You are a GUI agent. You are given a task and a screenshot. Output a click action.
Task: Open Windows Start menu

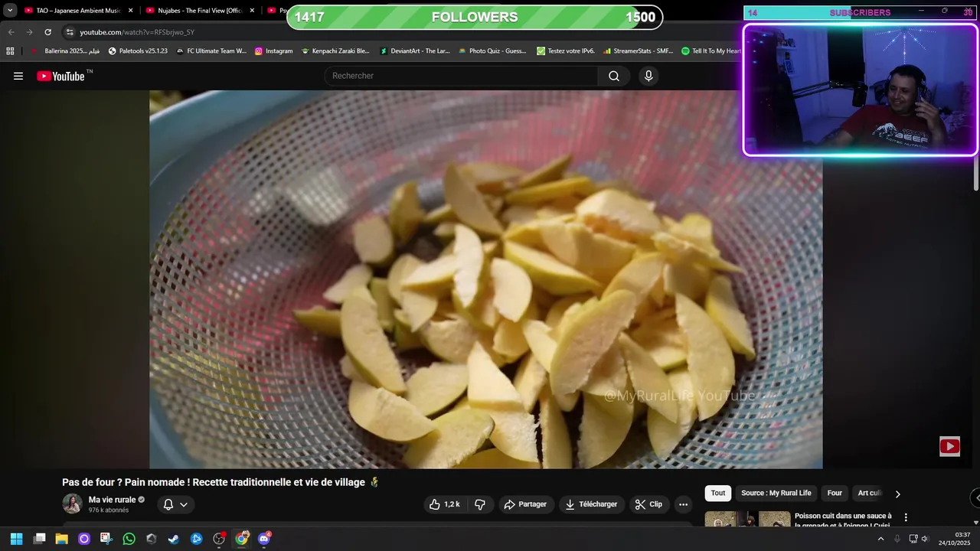point(16,539)
